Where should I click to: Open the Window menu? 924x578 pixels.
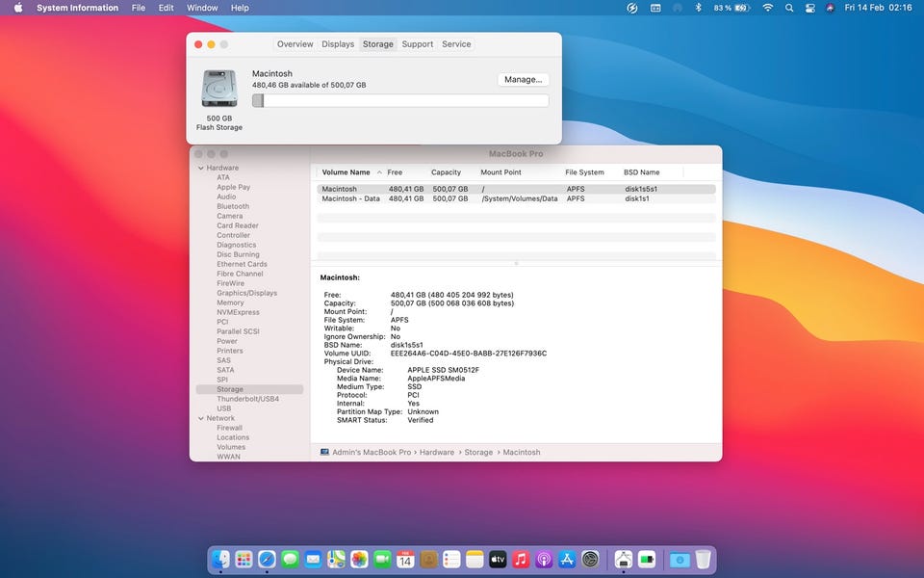coord(202,8)
